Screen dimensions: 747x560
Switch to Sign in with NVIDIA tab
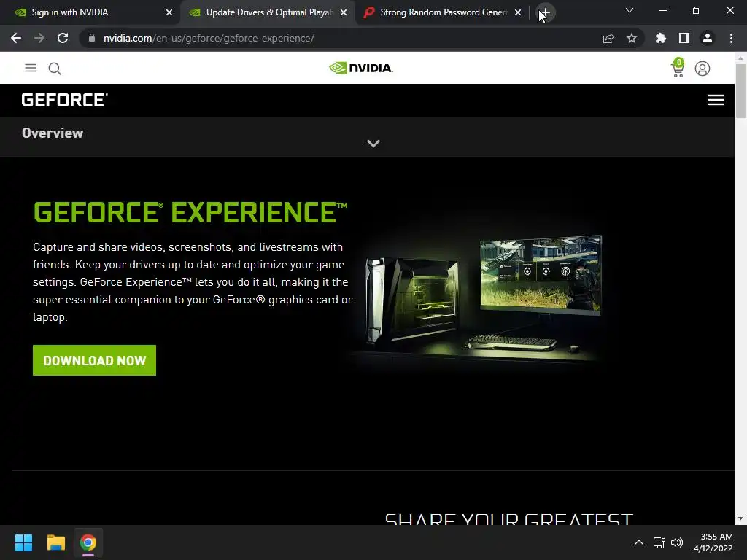click(90, 12)
